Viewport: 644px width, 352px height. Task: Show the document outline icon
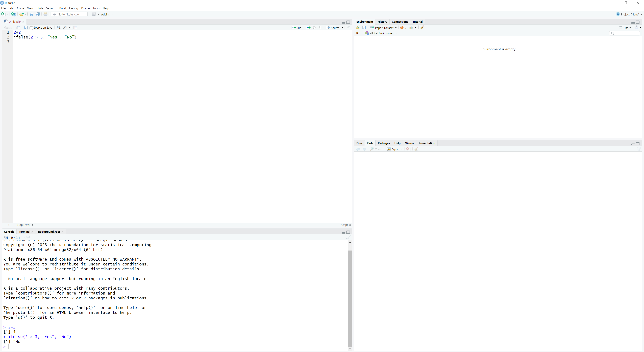pyautogui.click(x=348, y=28)
